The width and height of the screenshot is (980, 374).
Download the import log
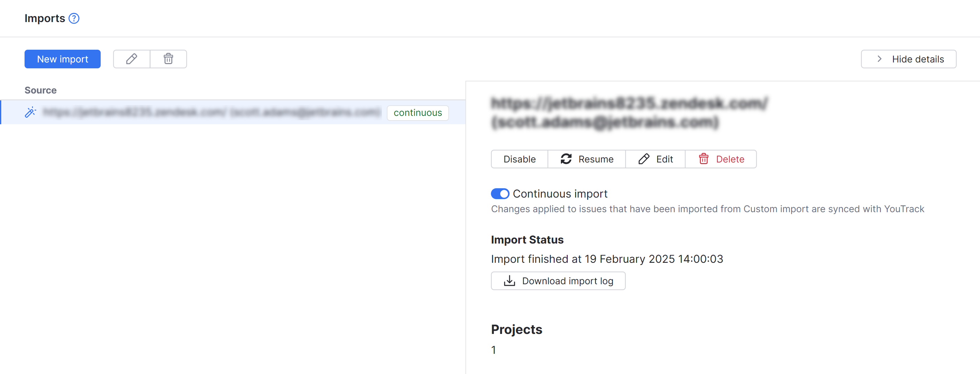[558, 281]
